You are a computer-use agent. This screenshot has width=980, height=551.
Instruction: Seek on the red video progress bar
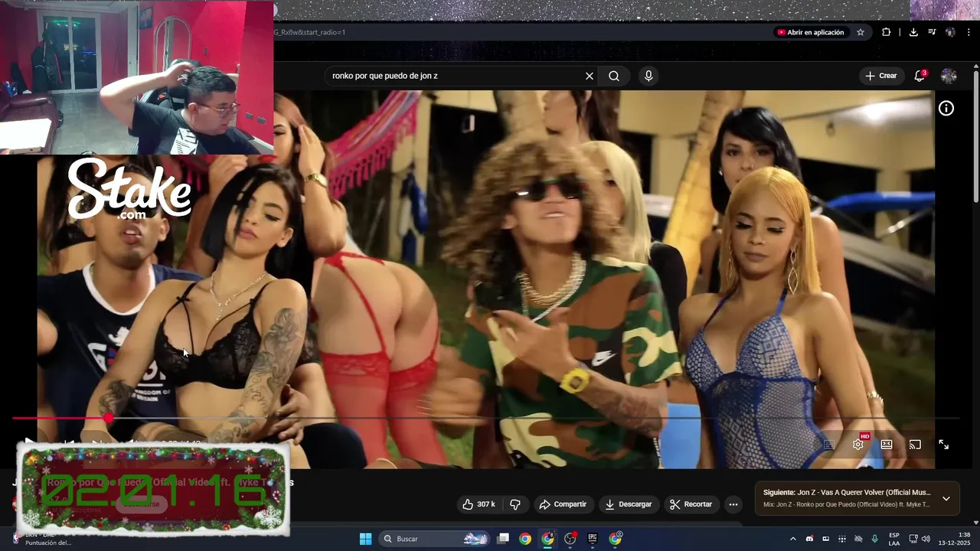coord(485,418)
